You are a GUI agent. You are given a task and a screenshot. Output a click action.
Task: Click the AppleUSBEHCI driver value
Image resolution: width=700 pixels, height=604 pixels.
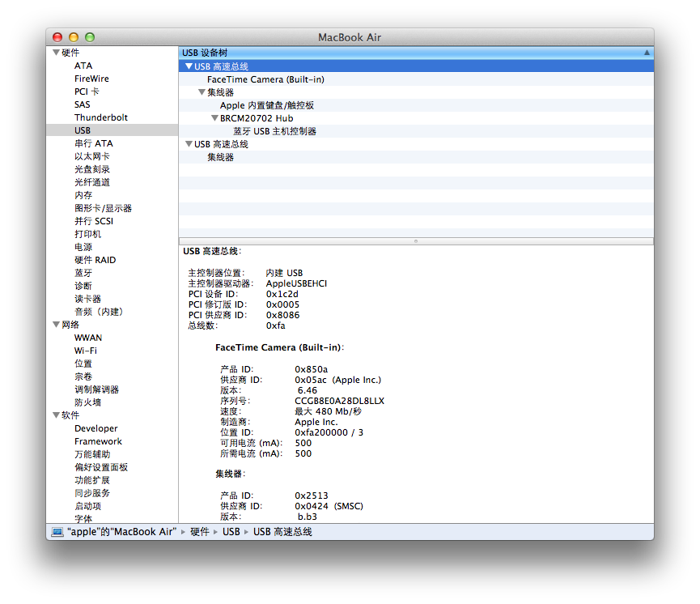coord(296,283)
